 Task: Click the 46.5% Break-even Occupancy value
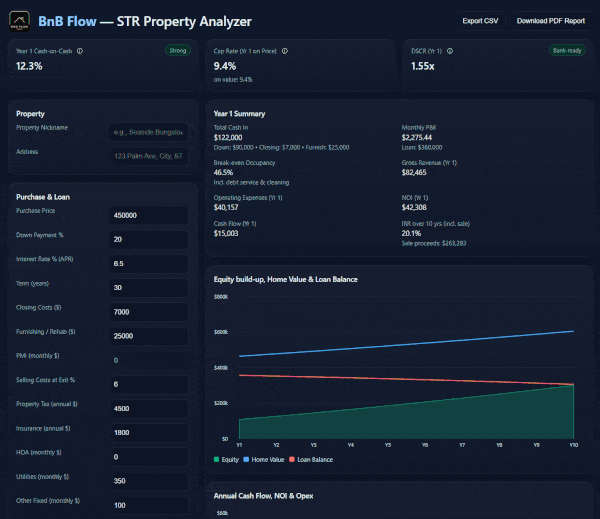pyautogui.click(x=223, y=173)
